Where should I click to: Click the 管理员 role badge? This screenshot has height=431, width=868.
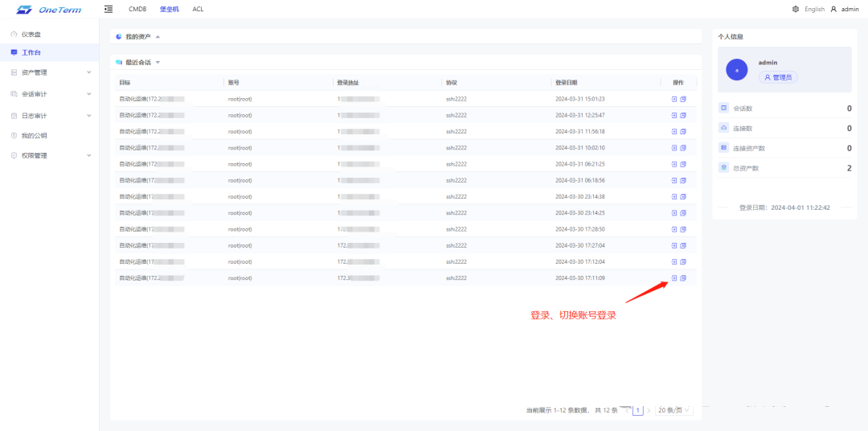tap(778, 77)
